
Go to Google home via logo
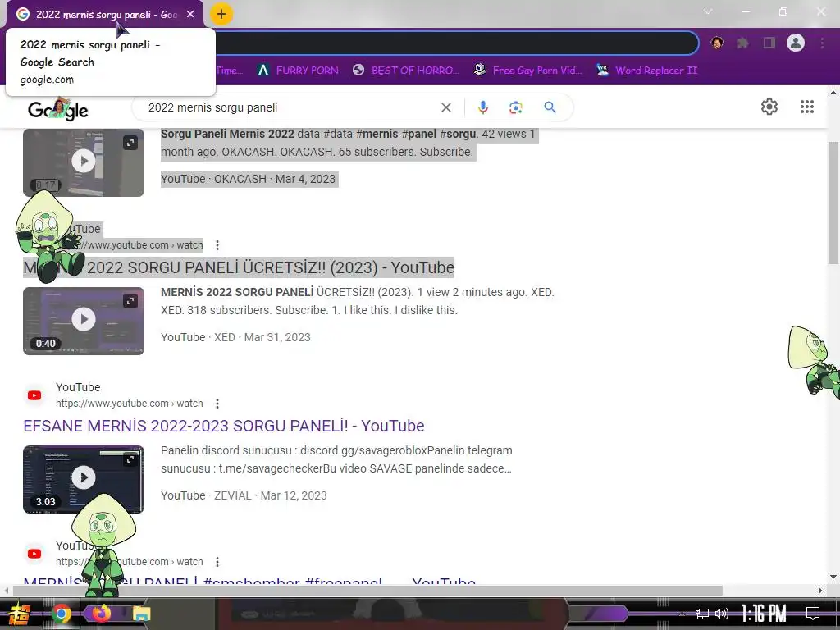click(x=58, y=109)
